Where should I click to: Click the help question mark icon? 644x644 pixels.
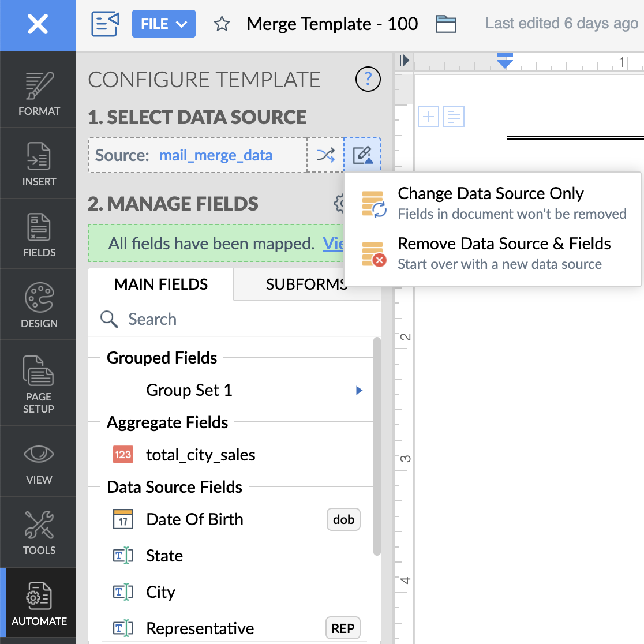click(368, 79)
